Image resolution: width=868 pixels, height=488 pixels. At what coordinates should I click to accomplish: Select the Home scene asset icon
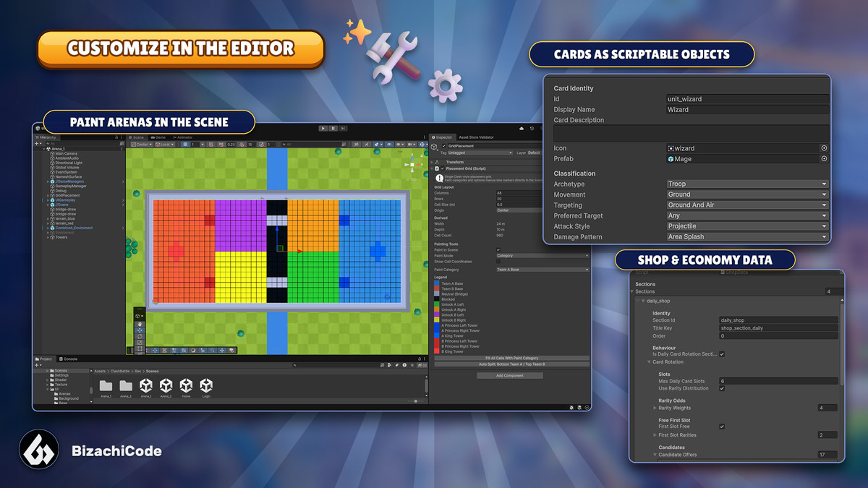click(x=186, y=385)
